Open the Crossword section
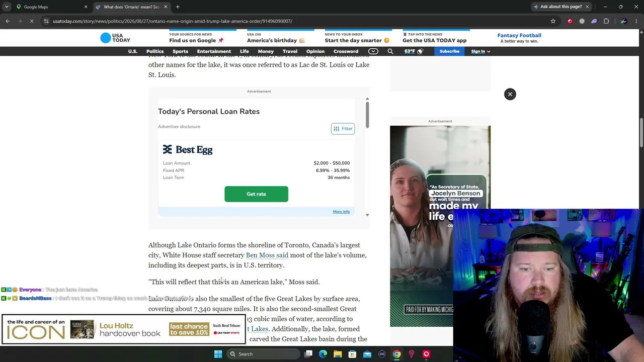644x362 pixels. (346, 51)
